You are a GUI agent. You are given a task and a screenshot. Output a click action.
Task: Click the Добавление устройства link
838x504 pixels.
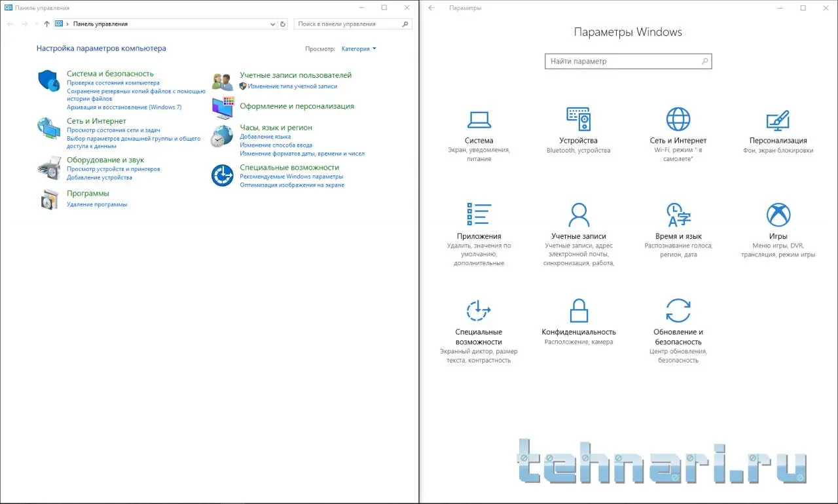tap(100, 177)
